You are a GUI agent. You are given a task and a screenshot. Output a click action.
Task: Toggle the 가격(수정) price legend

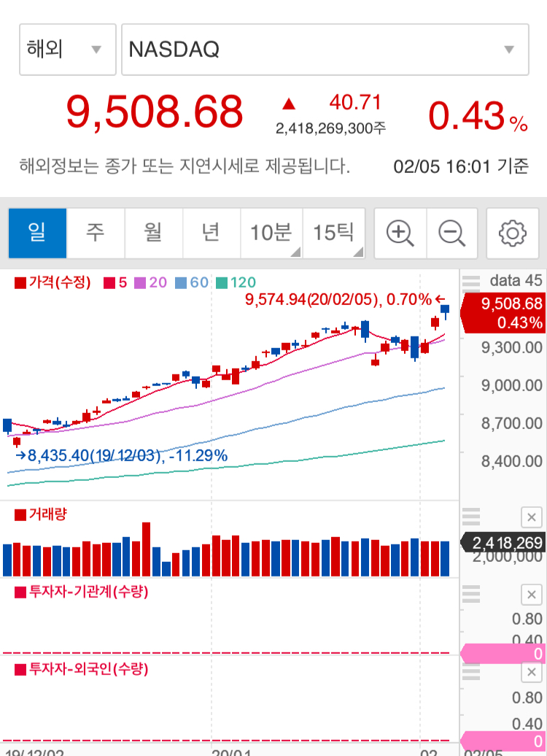coord(53,282)
